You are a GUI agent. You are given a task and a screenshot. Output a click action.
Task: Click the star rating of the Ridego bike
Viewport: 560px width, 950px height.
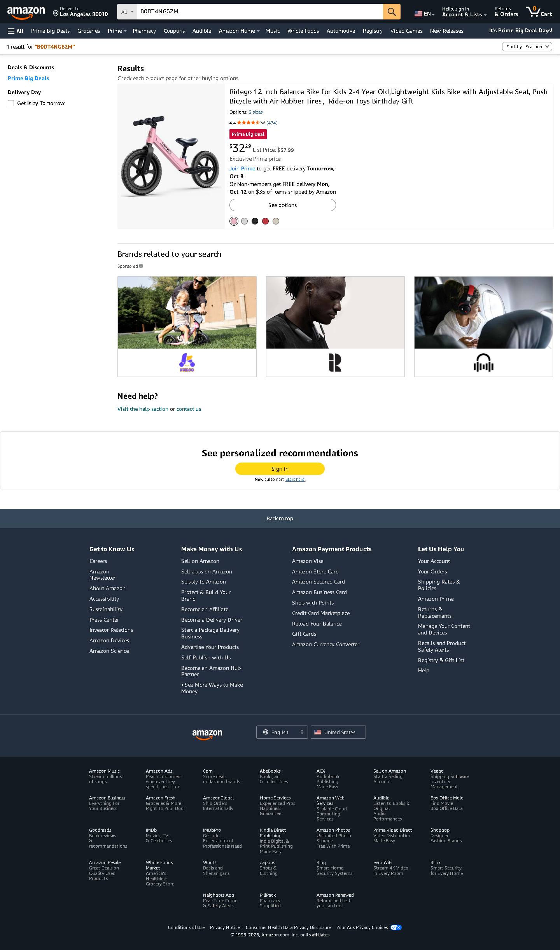[x=248, y=123]
